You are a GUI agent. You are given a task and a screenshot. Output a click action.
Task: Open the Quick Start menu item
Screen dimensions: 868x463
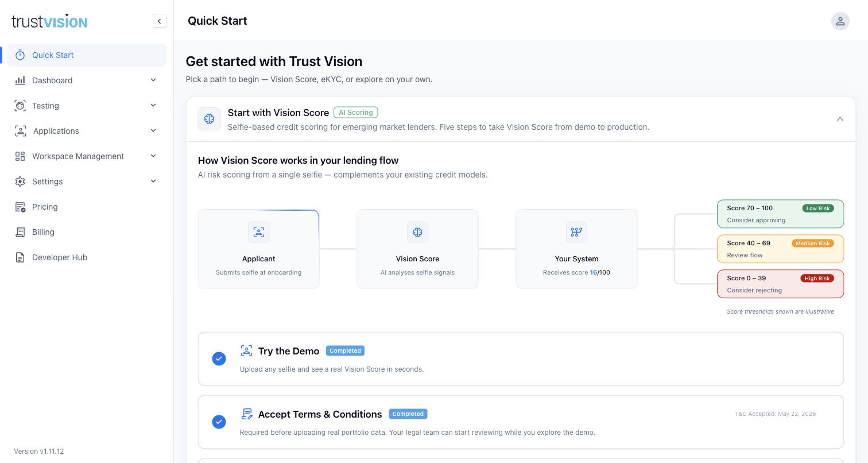click(x=87, y=55)
